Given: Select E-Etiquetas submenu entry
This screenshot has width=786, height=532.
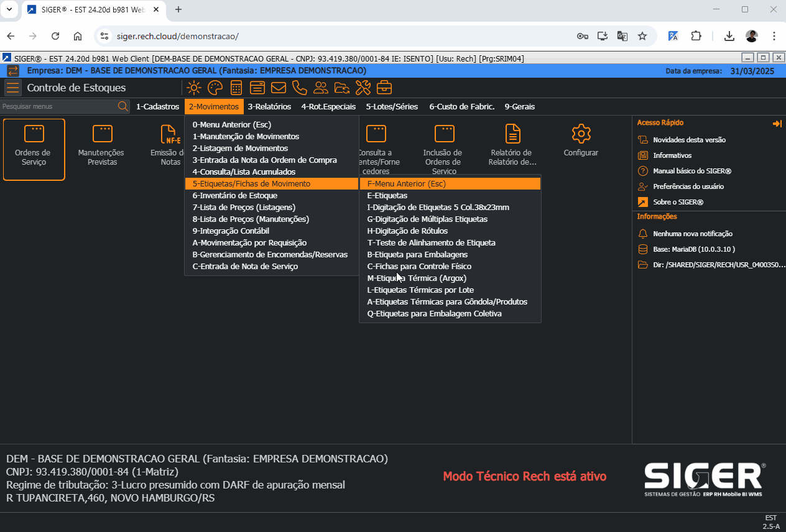Looking at the screenshot, I should [x=450, y=195].
